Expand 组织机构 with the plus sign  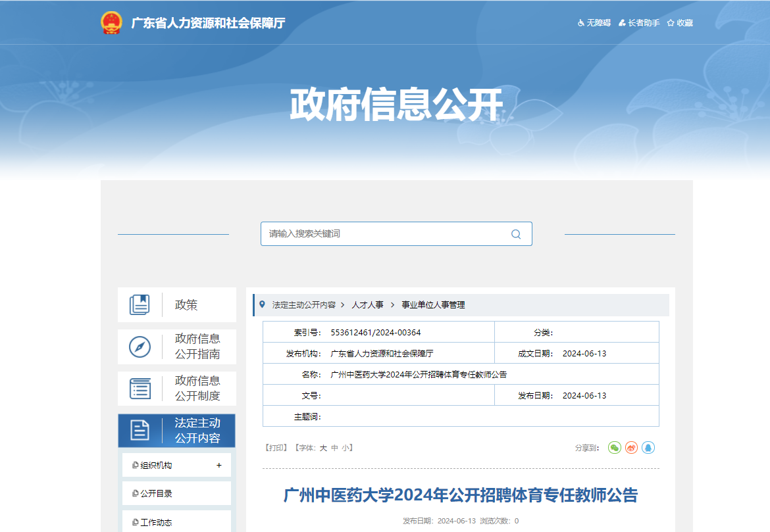219,466
